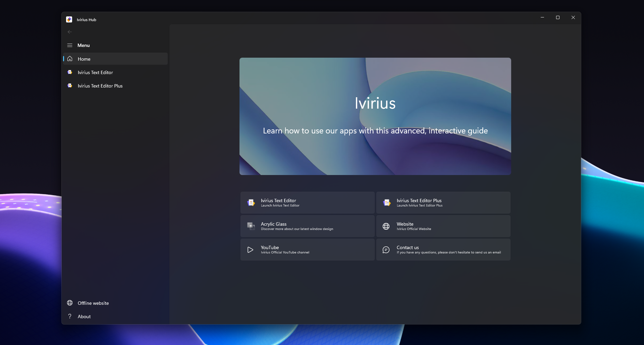Screen dimensions: 644x345
Task: Click the Acrylic Glass window design icon
Action: click(x=251, y=226)
